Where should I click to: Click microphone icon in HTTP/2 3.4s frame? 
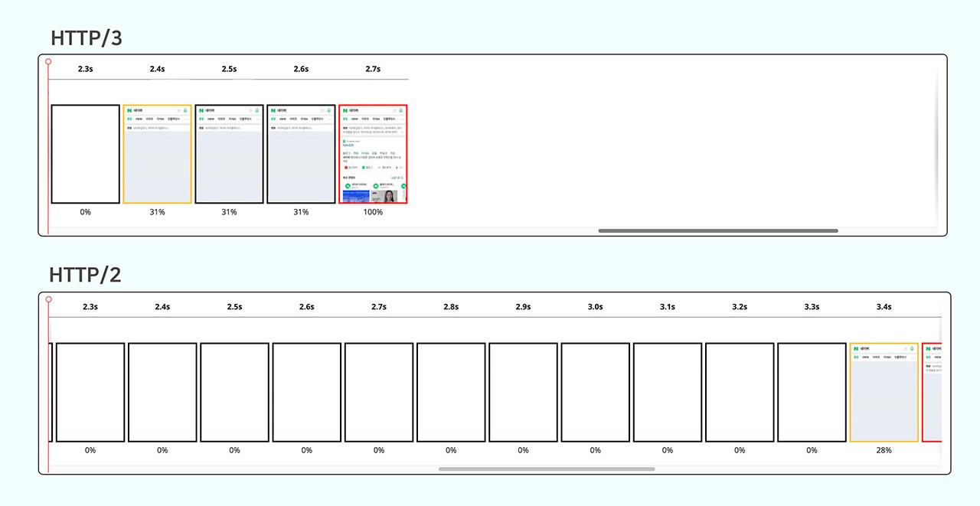tap(911, 349)
